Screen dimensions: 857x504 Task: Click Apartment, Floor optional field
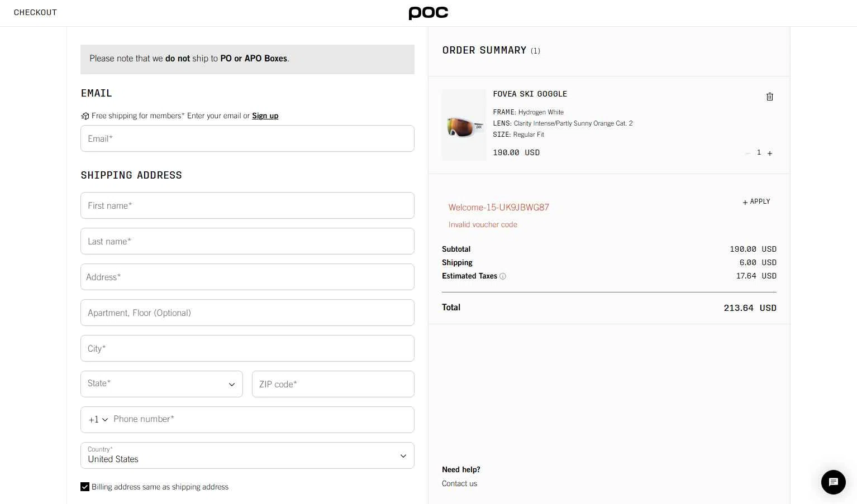click(247, 313)
